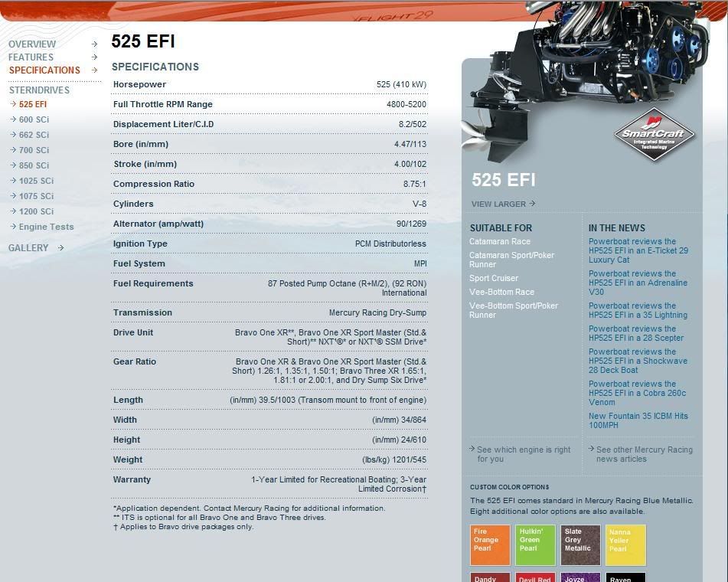Select Nanna Yeller Pearl swatch
This screenshot has width=728, height=582.
click(625, 544)
